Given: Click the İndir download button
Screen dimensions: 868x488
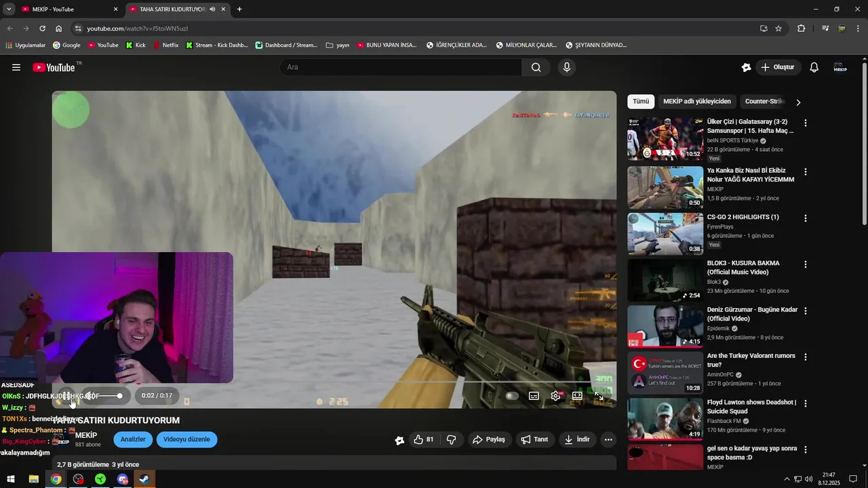Looking at the screenshot, I should [x=576, y=439].
